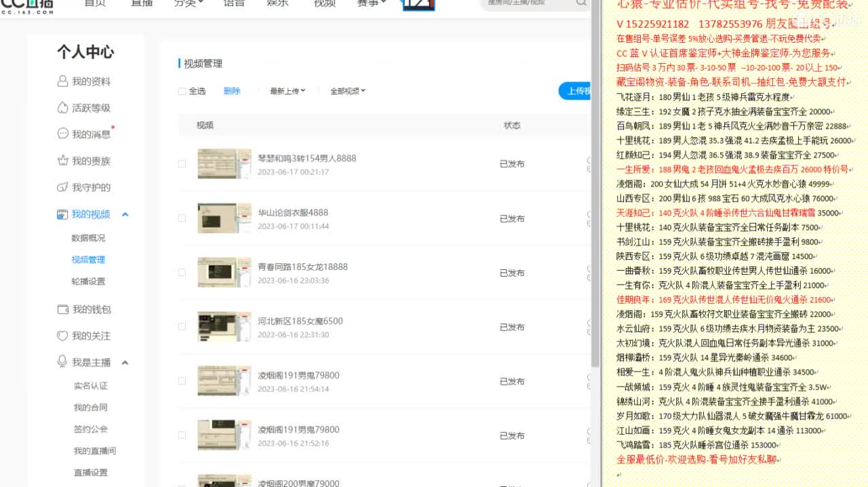Collapse the 我的视频 section chevron

[x=125, y=214]
